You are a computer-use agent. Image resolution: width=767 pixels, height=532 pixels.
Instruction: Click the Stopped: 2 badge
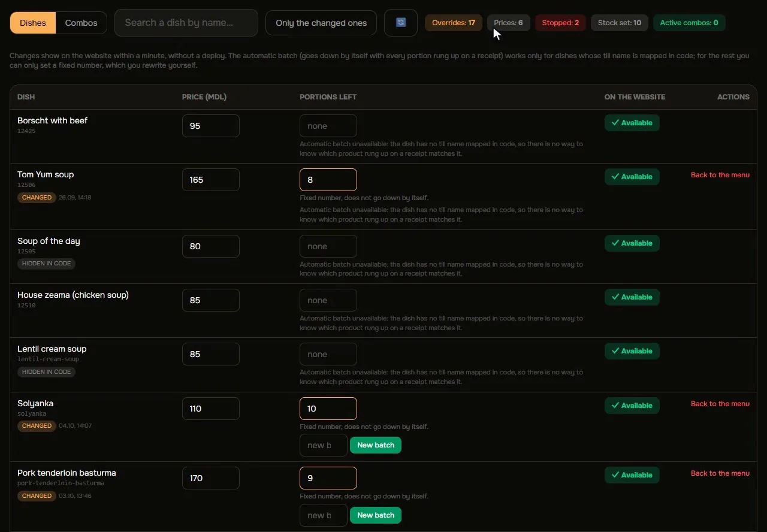tap(560, 23)
